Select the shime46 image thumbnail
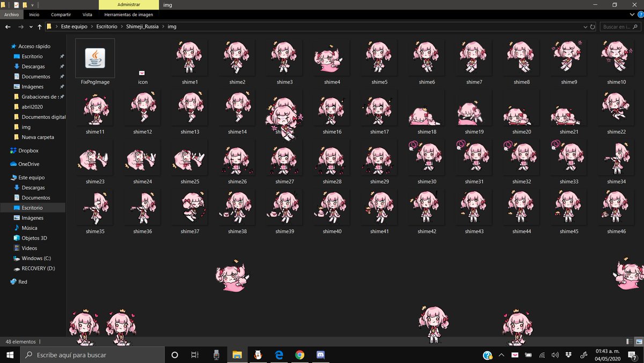 tap(616, 208)
